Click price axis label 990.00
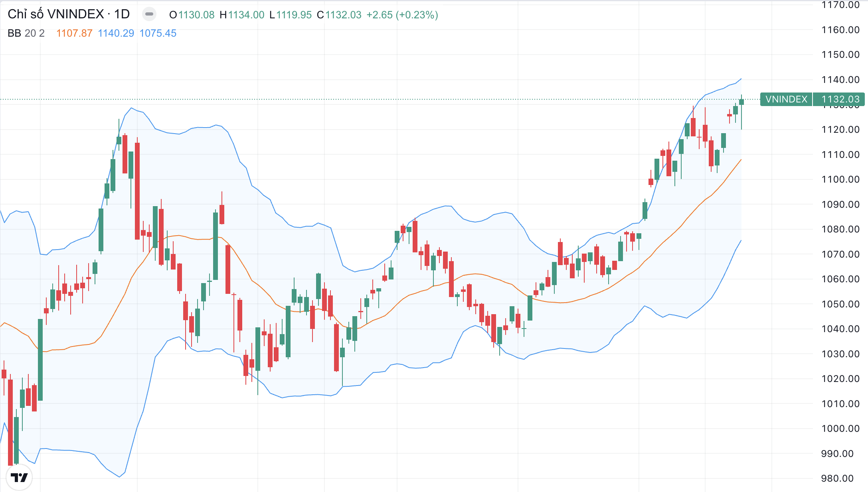Image resolution: width=868 pixels, height=492 pixels. coord(837,454)
